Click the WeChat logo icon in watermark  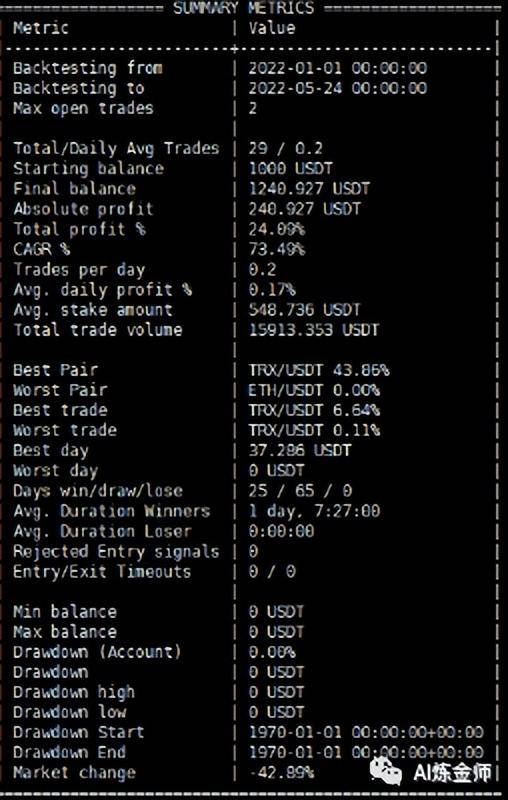(x=386, y=770)
